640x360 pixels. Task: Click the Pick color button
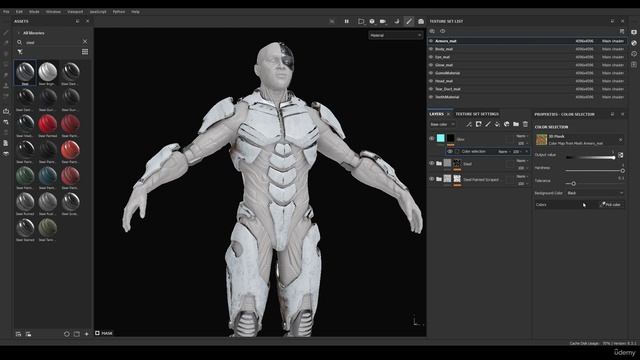(x=611, y=204)
